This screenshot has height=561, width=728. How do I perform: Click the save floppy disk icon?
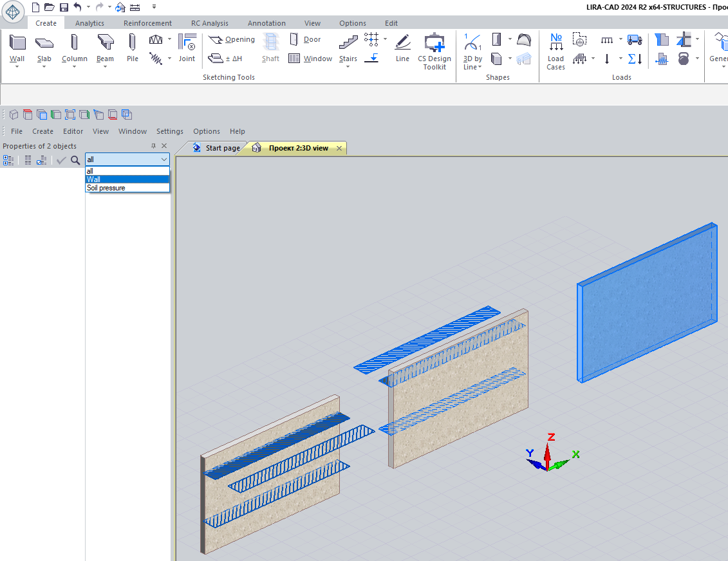[64, 7]
